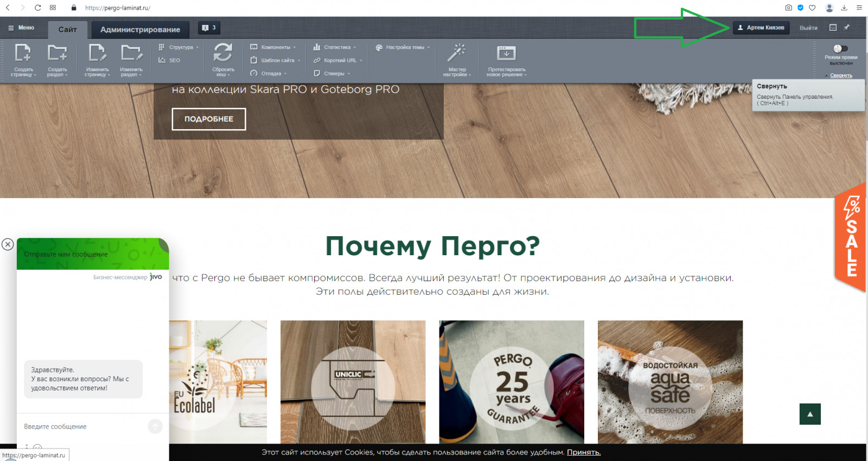Open the aqua safe advantage image
Viewport: 868px width, 461px height.
click(x=670, y=382)
